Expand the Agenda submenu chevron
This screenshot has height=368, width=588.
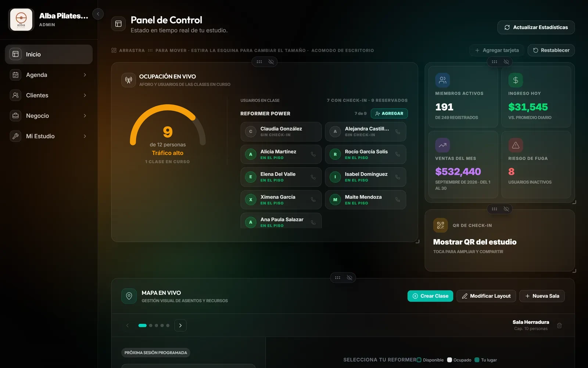pos(85,75)
